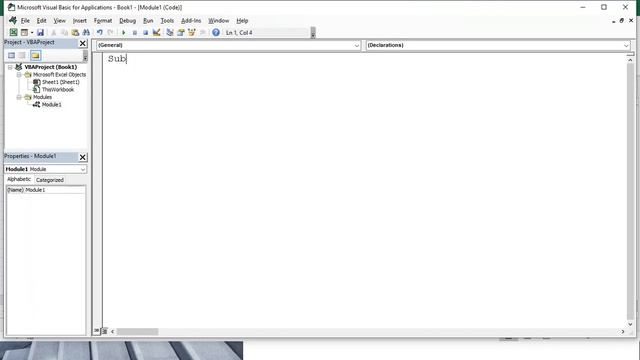Minimize the inner code window

(613, 21)
